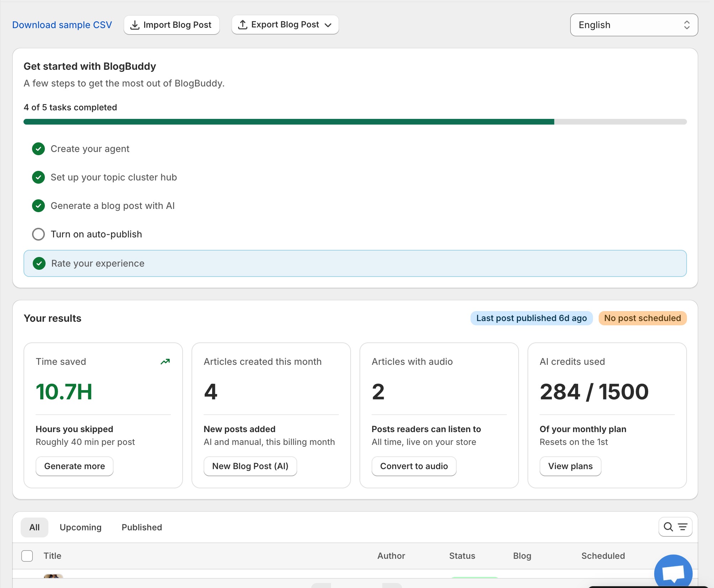
Task: Click the Export Blog Post button label
Action: click(x=285, y=25)
